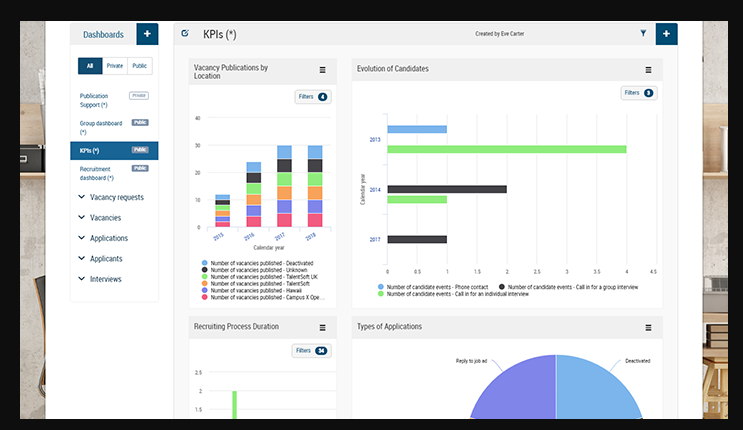
Task: Open the filter funnel icon in header
Action: click(x=643, y=34)
